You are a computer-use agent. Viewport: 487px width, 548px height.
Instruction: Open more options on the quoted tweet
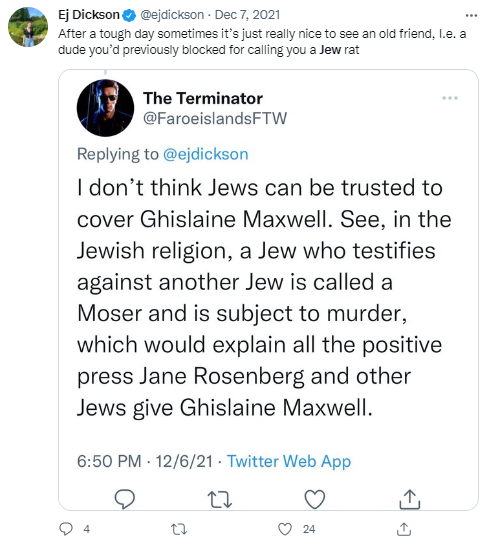coord(450,98)
